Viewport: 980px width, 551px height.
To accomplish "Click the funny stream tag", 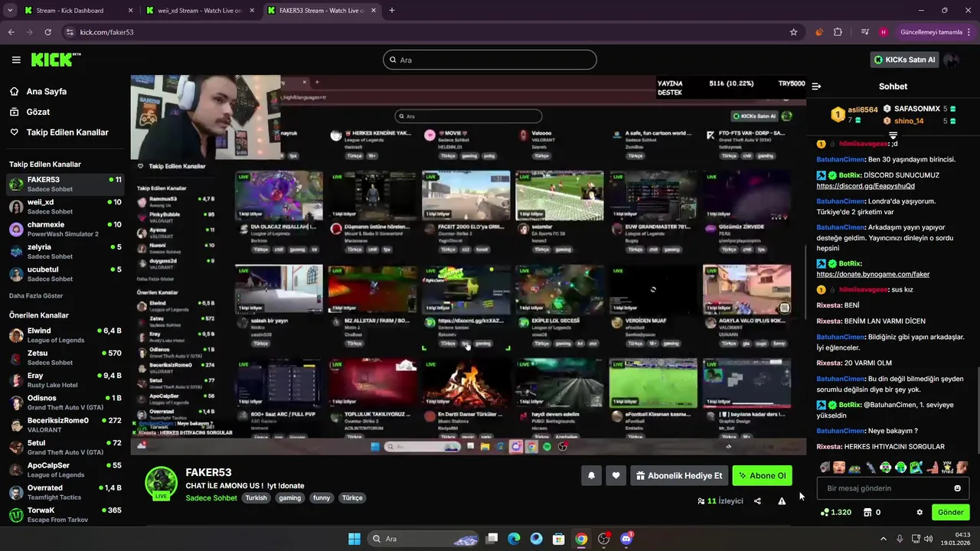I will click(322, 497).
